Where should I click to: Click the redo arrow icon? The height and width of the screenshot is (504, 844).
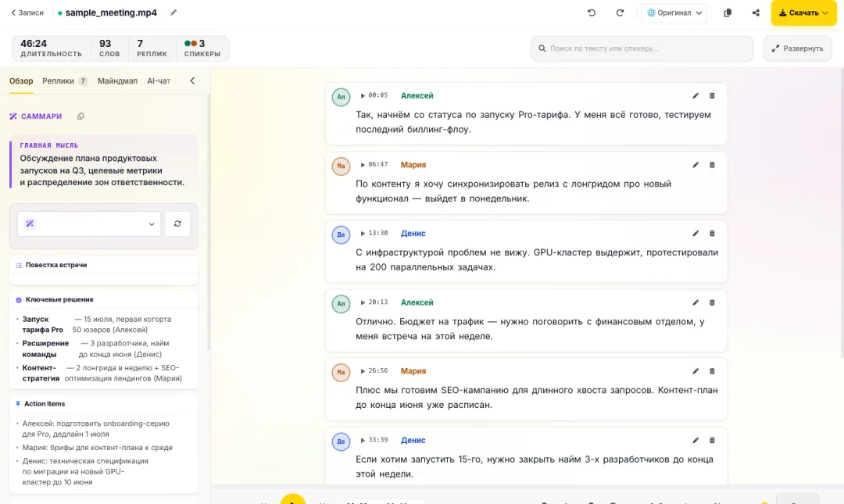[620, 13]
